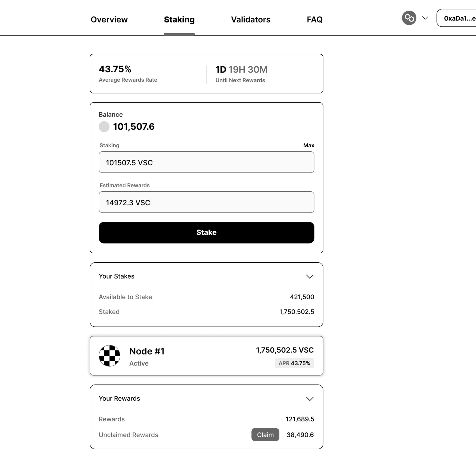This screenshot has height=476, width=476.
Task: Collapse the Your Rewards section chevron
Action: tap(310, 399)
